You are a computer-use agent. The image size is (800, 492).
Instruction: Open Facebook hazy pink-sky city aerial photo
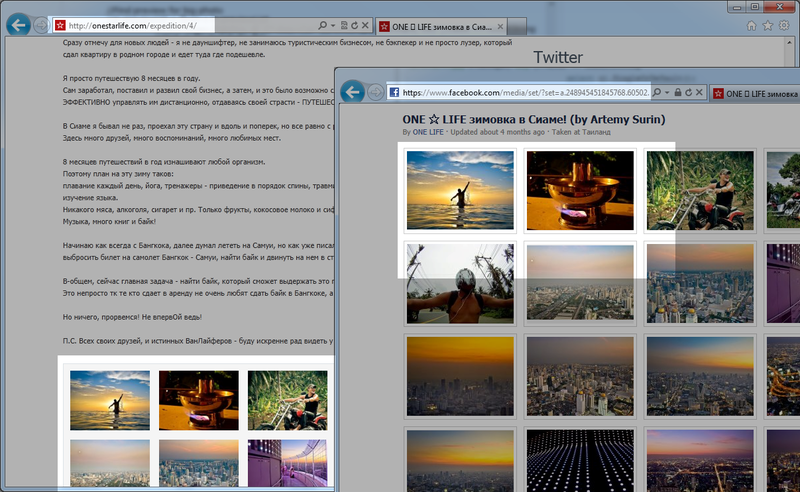click(x=580, y=283)
